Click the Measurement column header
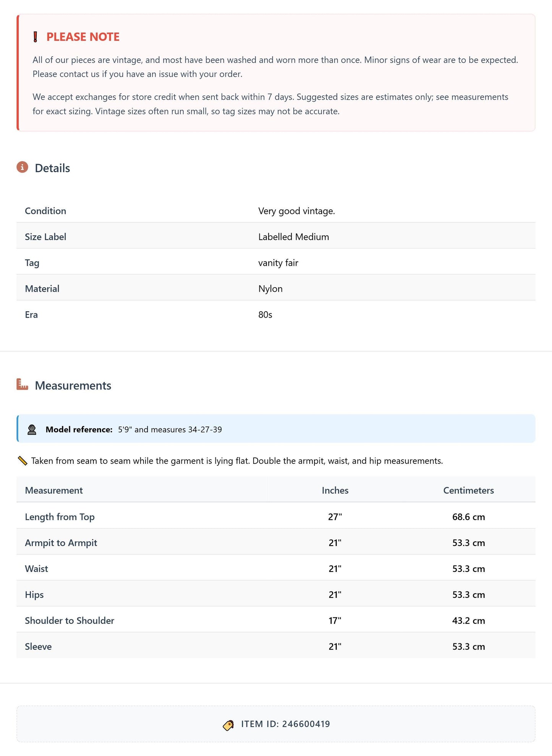Viewport: 552px width, 756px height. tap(54, 490)
